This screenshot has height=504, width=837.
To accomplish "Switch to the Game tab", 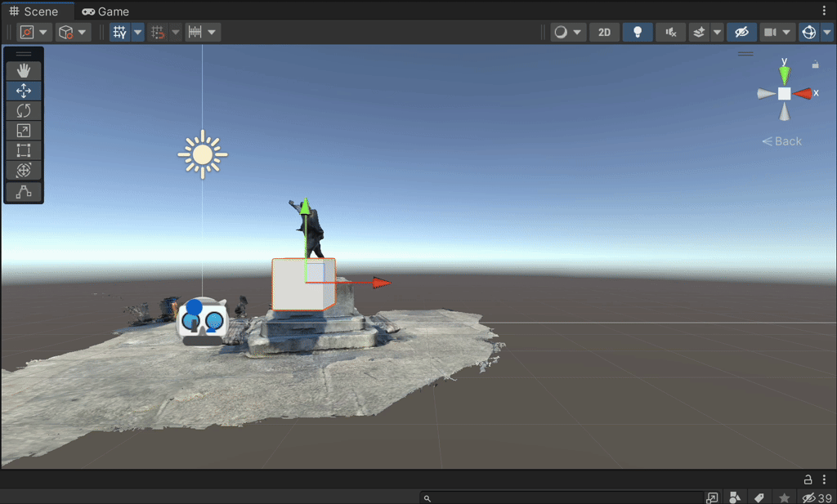I will [105, 11].
